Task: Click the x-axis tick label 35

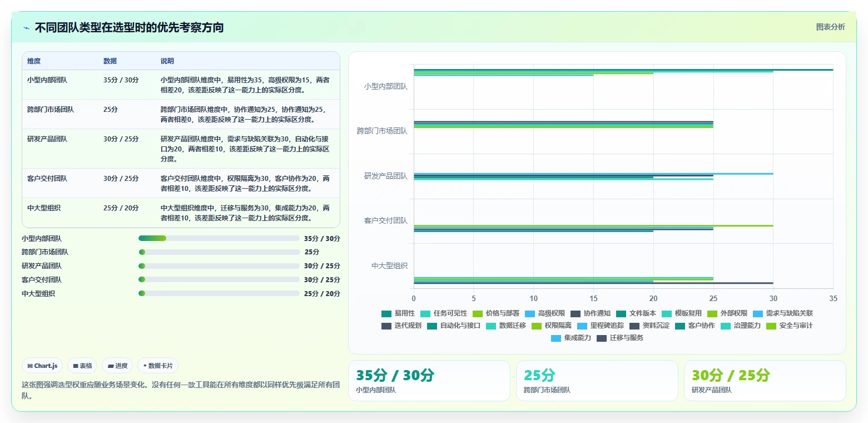Action: (833, 298)
